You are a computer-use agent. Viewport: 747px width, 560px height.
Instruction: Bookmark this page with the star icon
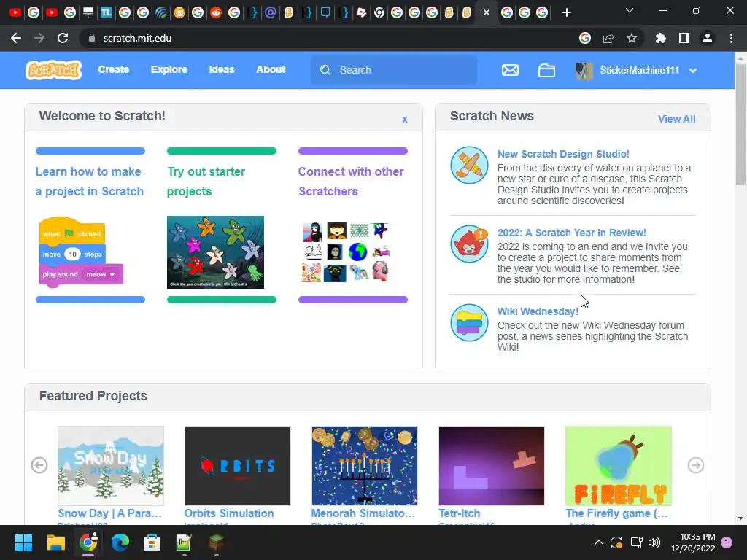[631, 38]
